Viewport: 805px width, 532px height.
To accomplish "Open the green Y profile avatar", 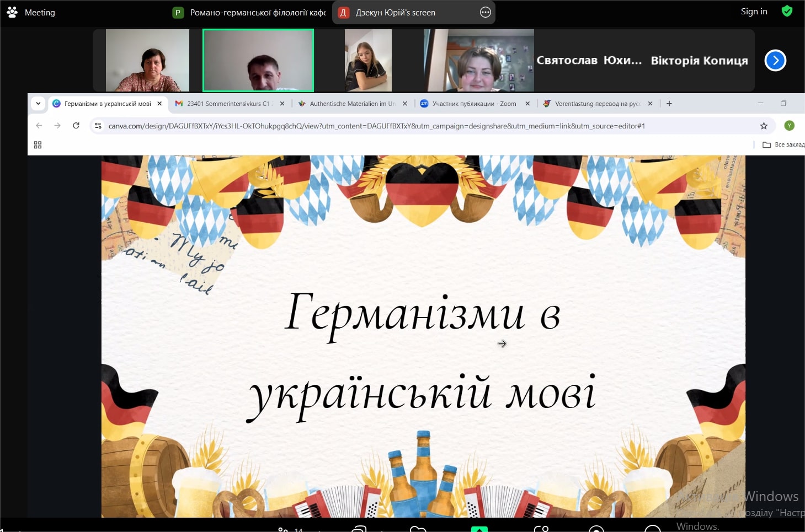I will [x=790, y=126].
